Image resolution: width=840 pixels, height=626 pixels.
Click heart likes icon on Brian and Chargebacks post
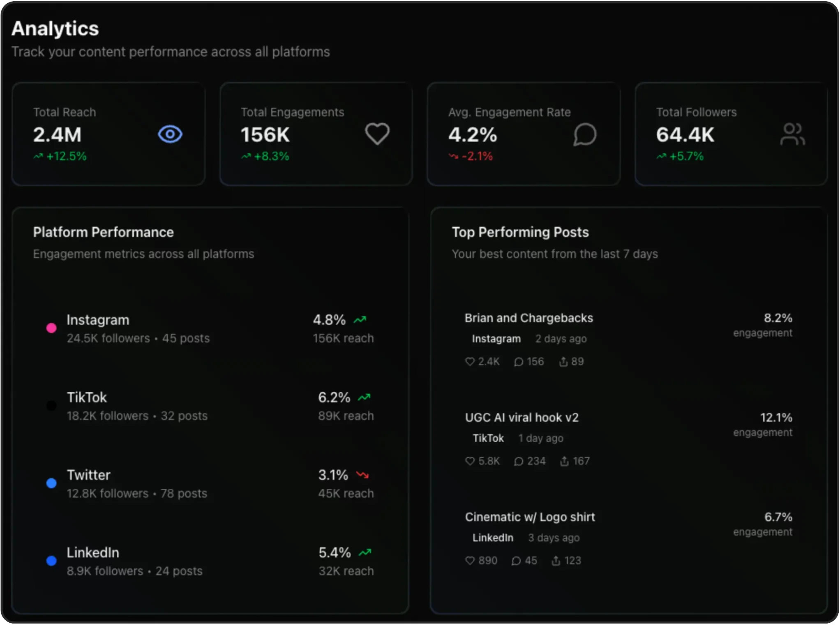[470, 362]
